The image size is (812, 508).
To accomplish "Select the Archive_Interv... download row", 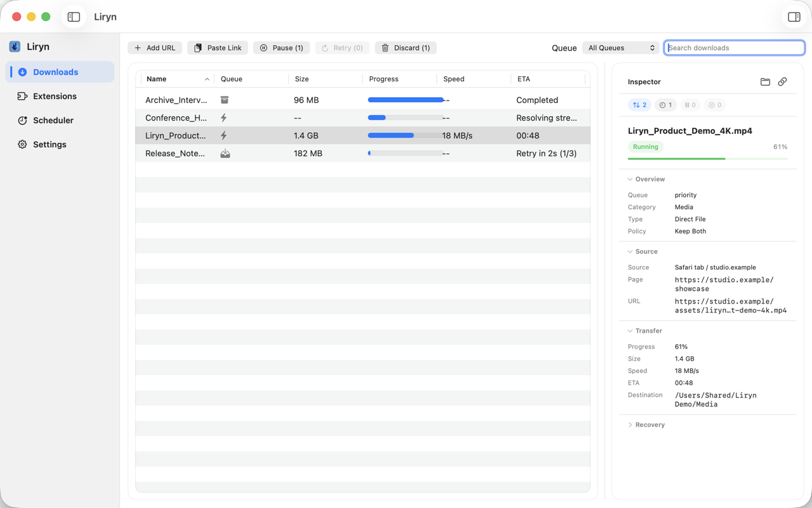I will pos(363,100).
